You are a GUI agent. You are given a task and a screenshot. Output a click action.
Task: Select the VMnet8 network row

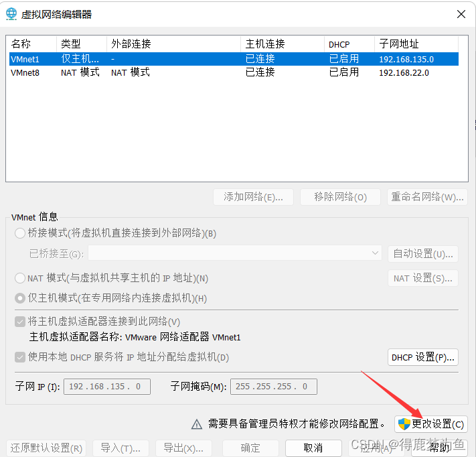pos(234,72)
